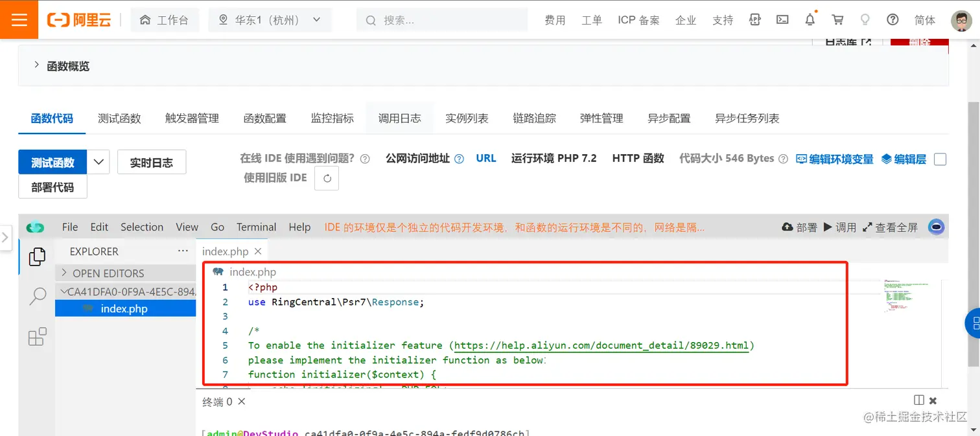Toggle the checkbox next to 编辑层
The height and width of the screenshot is (436, 980).
tap(940, 159)
